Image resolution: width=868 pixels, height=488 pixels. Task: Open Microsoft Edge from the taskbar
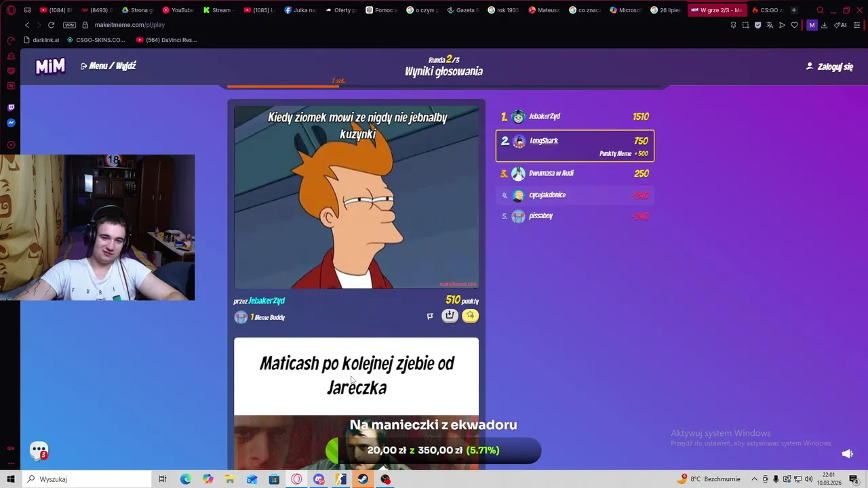click(185, 479)
